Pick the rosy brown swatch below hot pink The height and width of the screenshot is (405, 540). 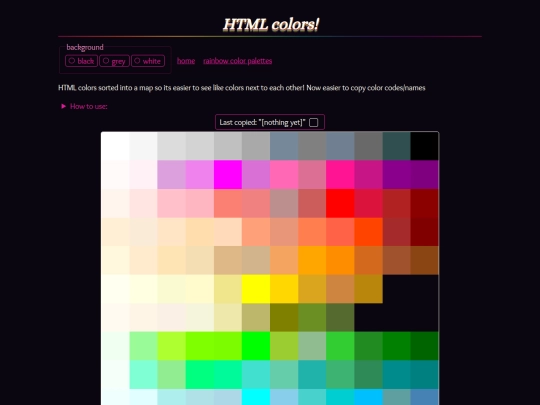(284, 203)
